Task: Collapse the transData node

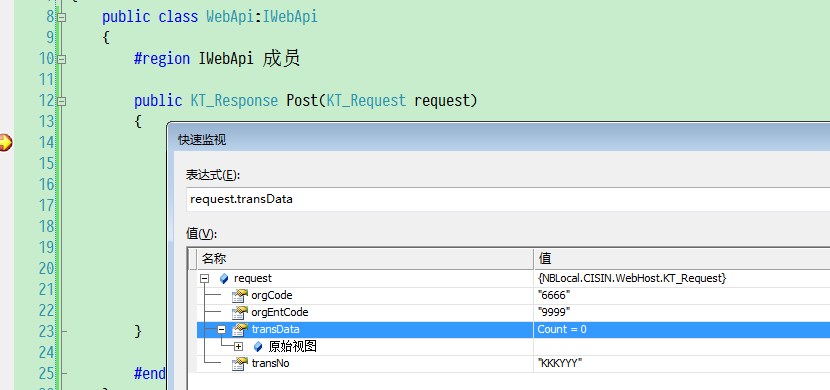Action: coord(222,330)
